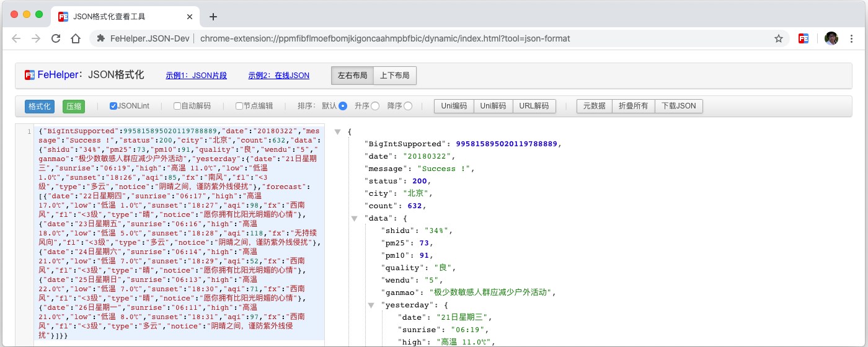Click the "北京" city value in tree
Viewport: 868px width, 347px height.
(x=417, y=193)
